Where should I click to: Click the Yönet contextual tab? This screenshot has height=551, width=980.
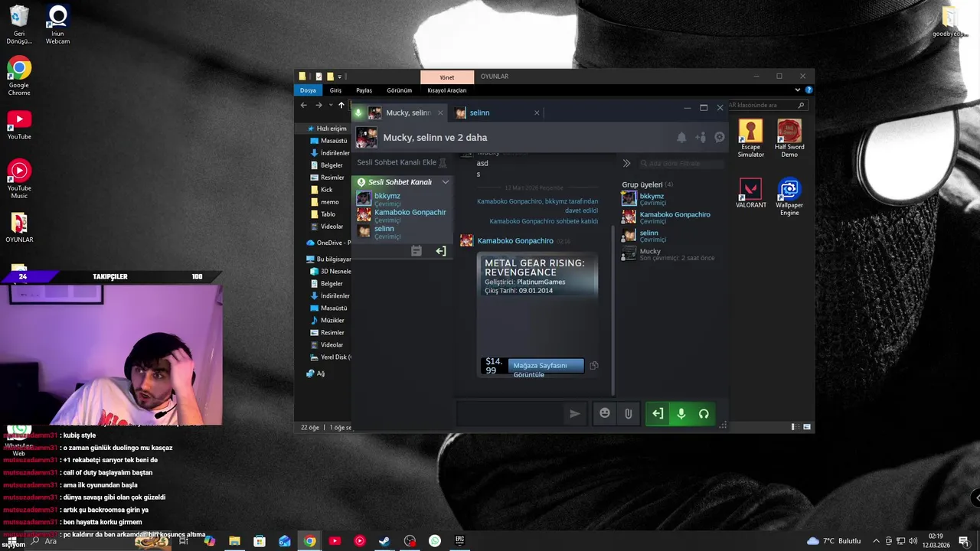[447, 77]
